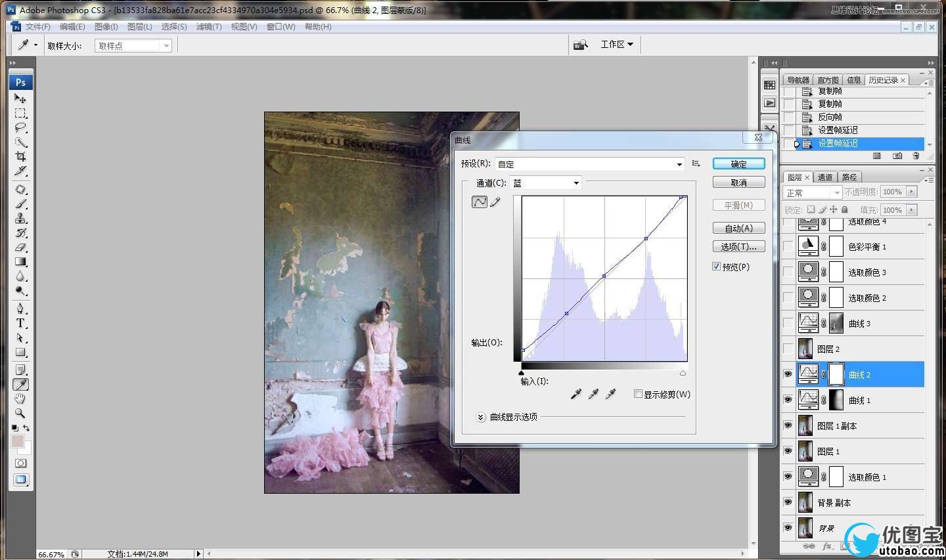The image size is (946, 560).
Task: Select the Blur tool
Action: pyautogui.click(x=20, y=276)
